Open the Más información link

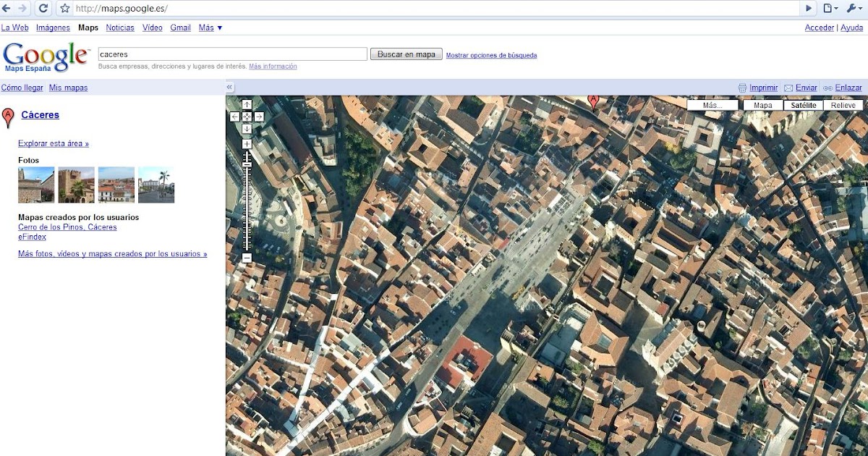pyautogui.click(x=273, y=66)
